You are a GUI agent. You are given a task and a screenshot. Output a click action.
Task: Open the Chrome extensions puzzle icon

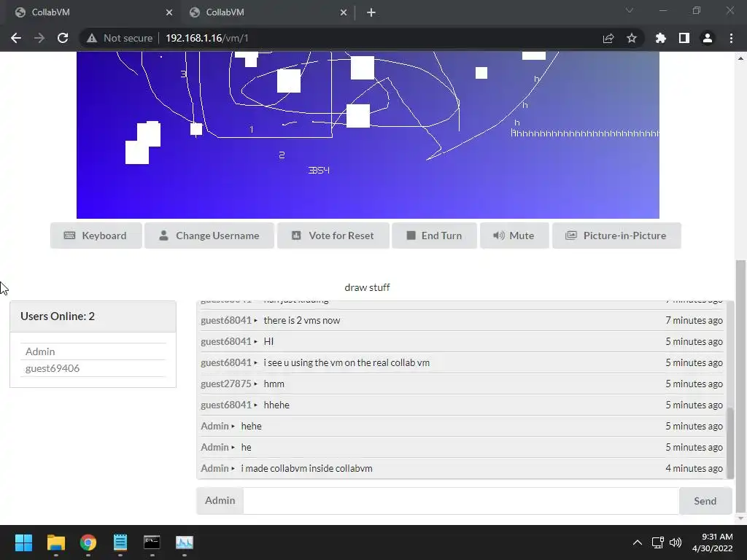tap(660, 38)
